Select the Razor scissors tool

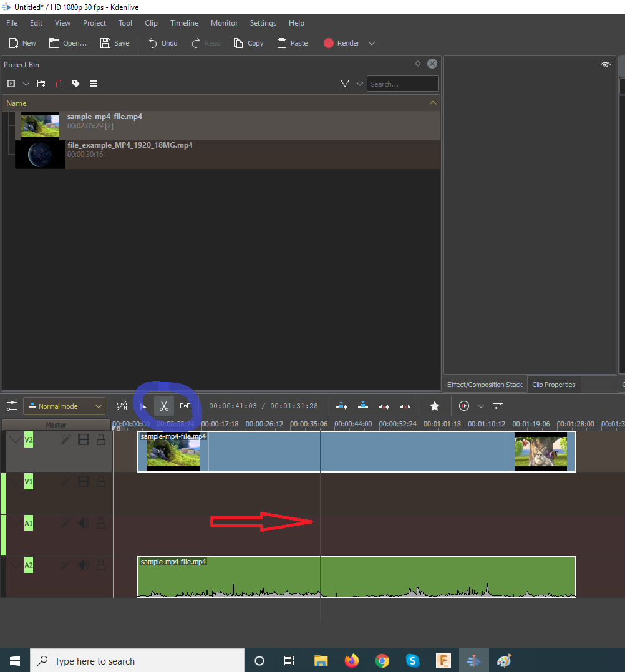164,406
